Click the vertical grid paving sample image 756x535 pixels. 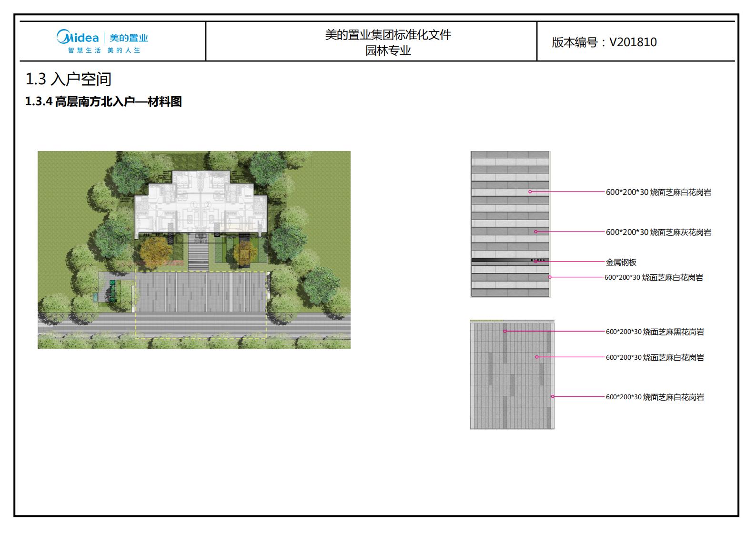click(x=512, y=375)
